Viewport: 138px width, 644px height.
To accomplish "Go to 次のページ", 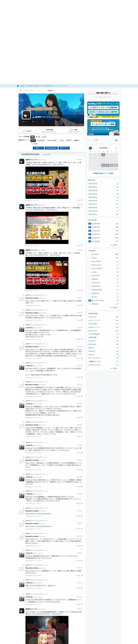I will pos(64,148).
